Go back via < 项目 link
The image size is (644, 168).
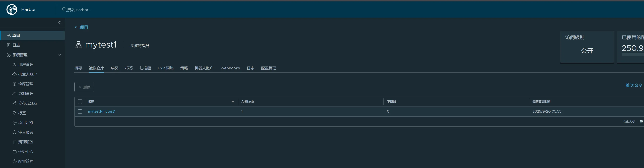(x=81, y=27)
